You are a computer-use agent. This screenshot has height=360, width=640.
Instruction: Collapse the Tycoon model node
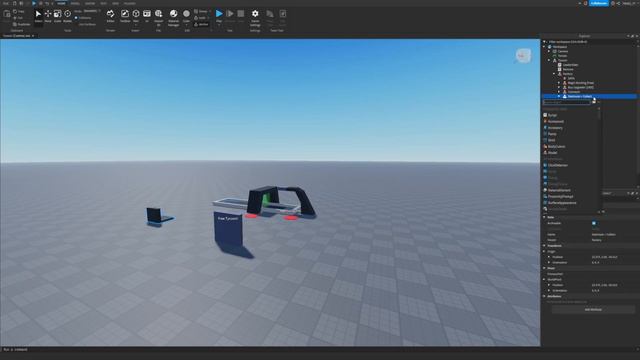[x=549, y=60]
